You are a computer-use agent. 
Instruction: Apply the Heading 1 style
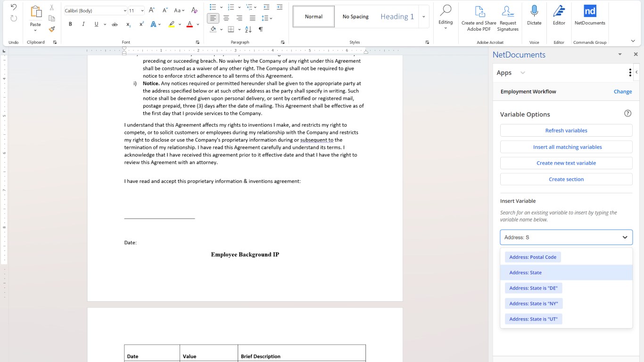pyautogui.click(x=397, y=16)
